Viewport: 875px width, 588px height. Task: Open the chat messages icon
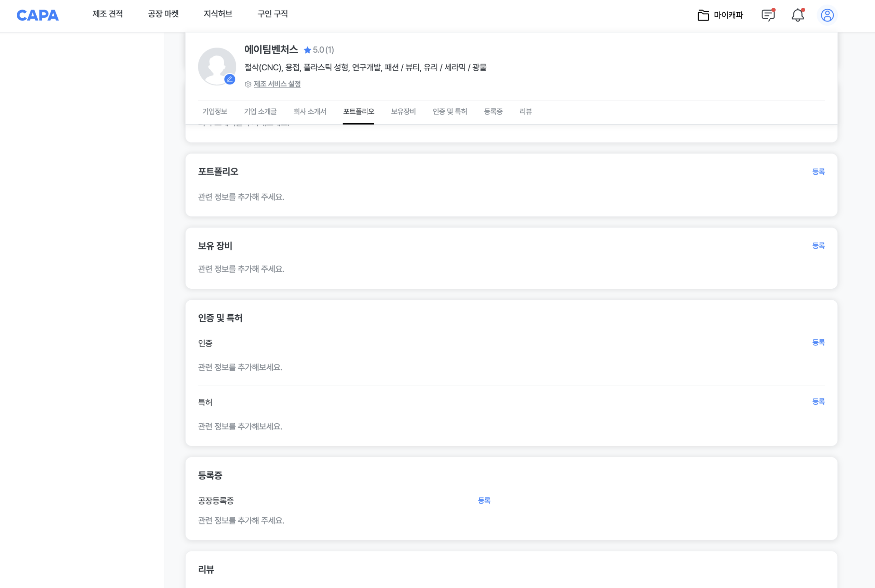point(768,15)
